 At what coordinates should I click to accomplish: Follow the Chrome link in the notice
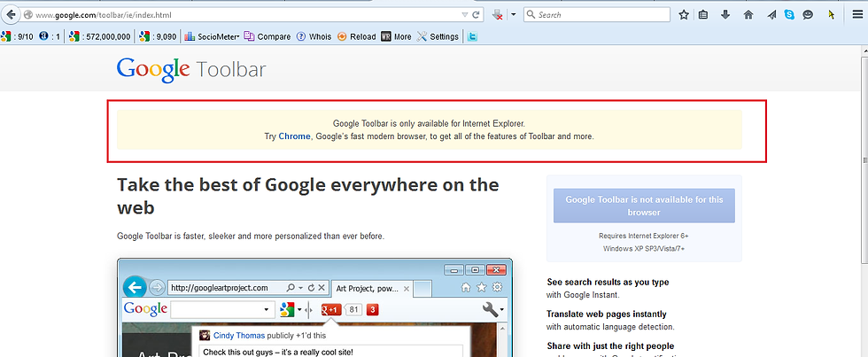pos(294,136)
